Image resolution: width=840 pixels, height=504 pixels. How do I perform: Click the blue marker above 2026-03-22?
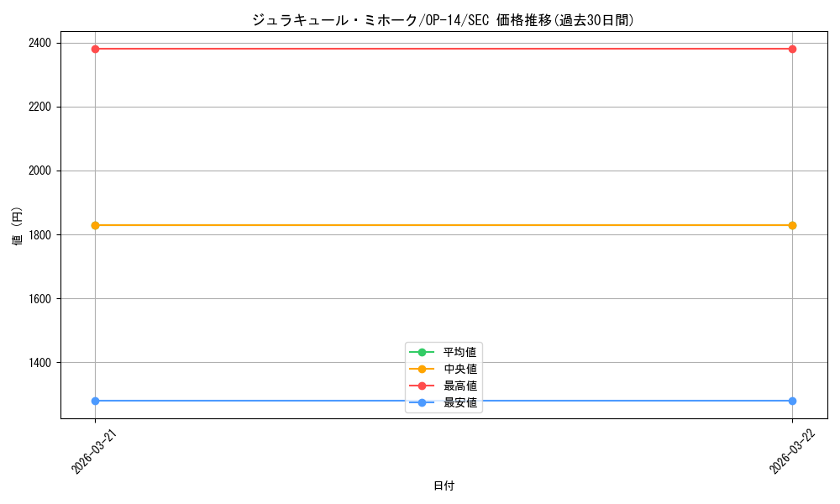click(x=794, y=401)
